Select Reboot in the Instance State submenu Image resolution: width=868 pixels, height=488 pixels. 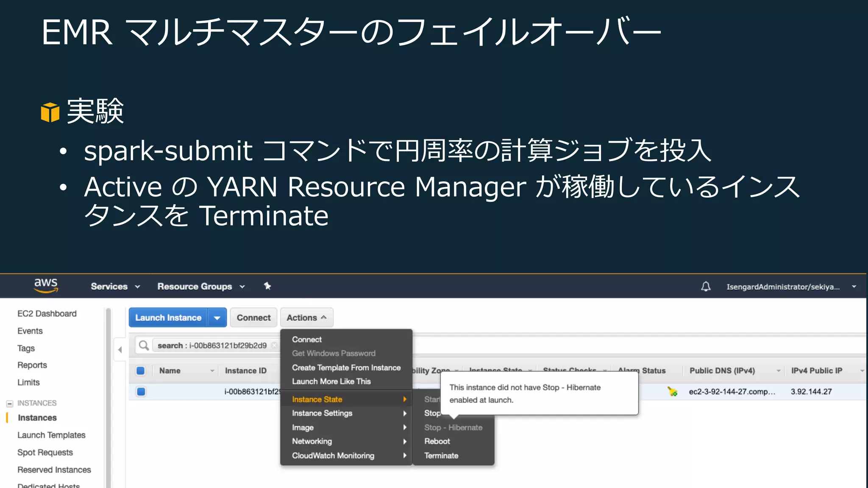coord(437,441)
